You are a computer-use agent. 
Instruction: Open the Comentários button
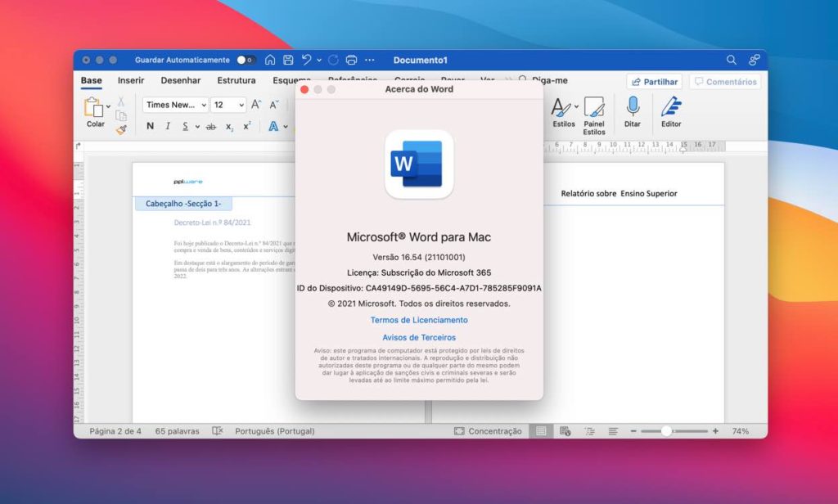(725, 82)
